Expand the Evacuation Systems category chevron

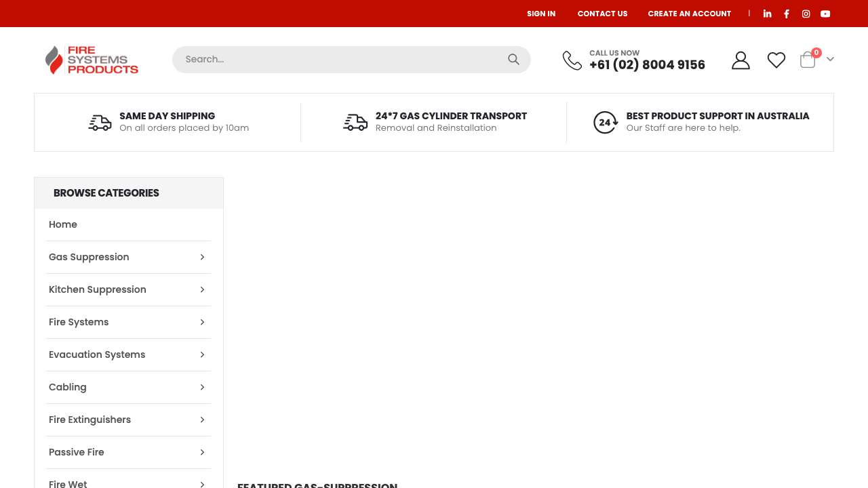[202, 354]
